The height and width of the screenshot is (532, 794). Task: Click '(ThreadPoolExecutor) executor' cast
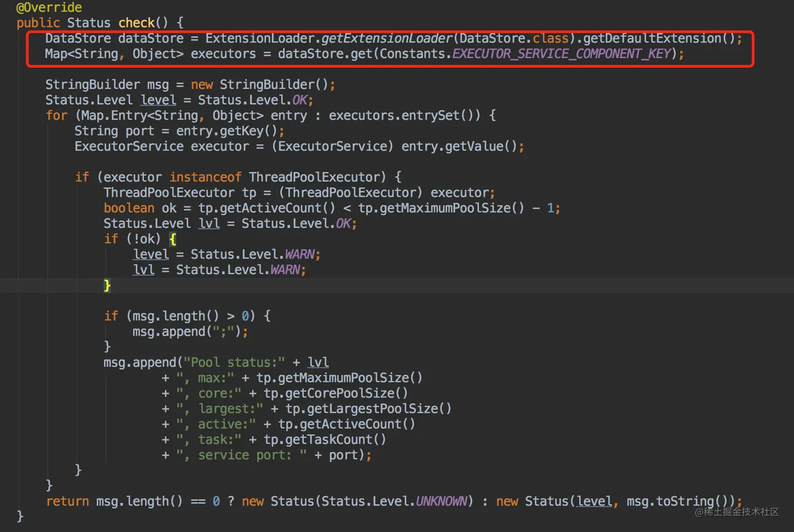[x=383, y=193]
